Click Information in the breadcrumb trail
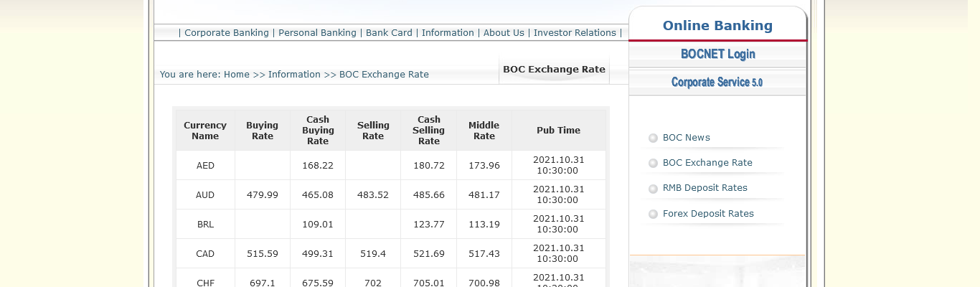The image size is (980, 287). (294, 75)
